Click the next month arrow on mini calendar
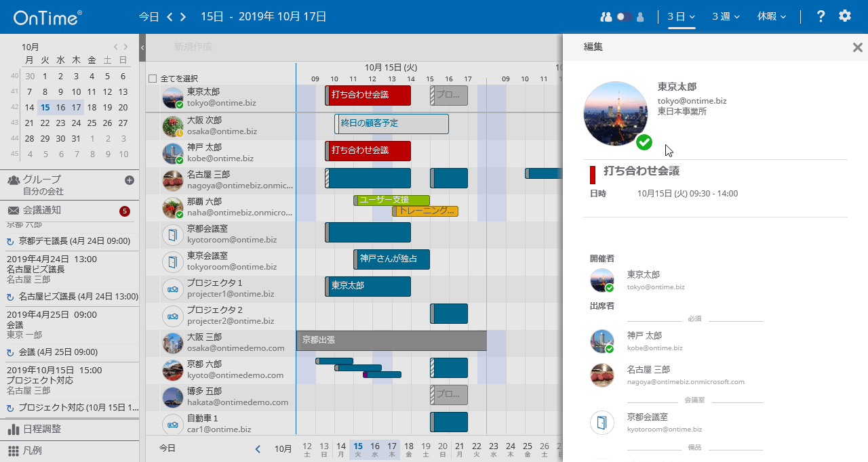 coord(125,47)
